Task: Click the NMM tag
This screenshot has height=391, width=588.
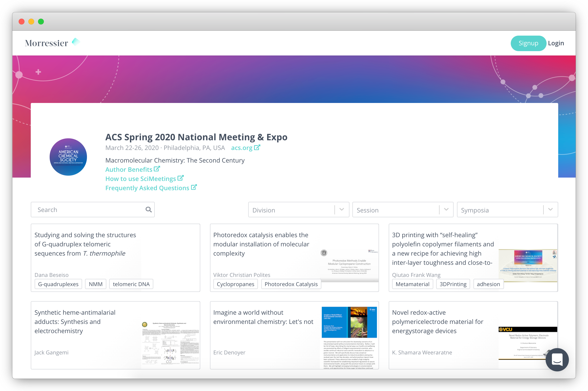Action: (x=96, y=284)
